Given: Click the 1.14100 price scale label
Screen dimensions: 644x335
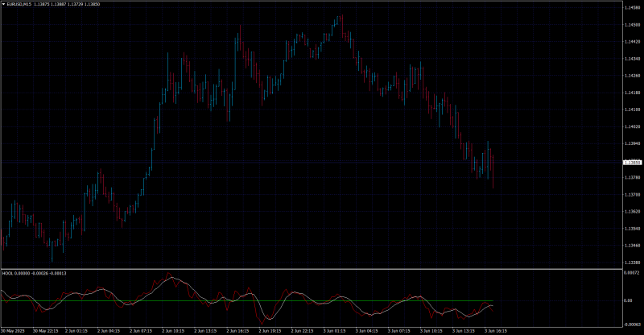Looking at the screenshot, I should click(632, 110).
